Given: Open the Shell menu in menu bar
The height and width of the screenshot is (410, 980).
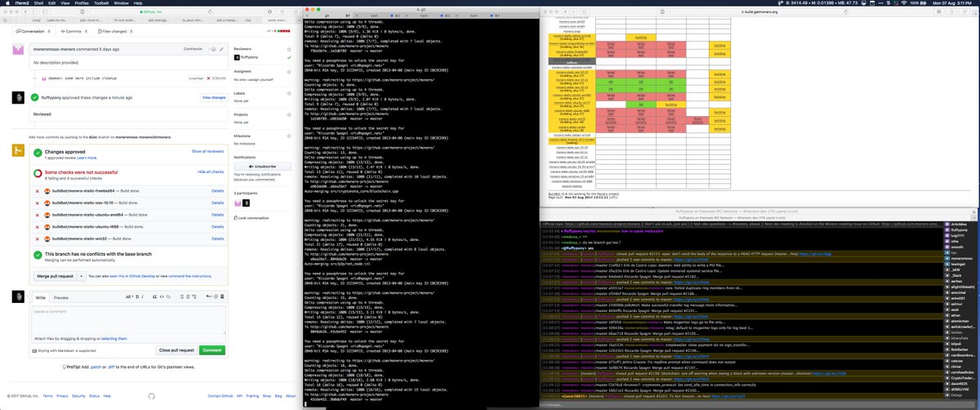Looking at the screenshot, I should click(38, 3).
